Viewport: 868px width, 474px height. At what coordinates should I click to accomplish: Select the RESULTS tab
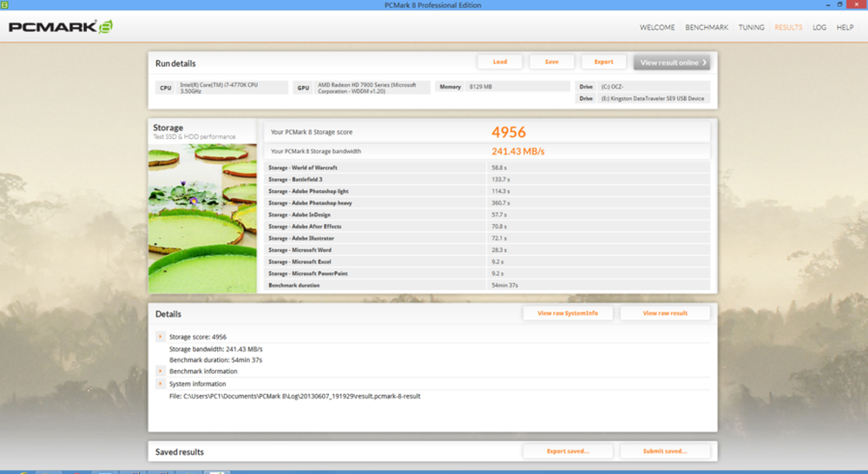(788, 27)
